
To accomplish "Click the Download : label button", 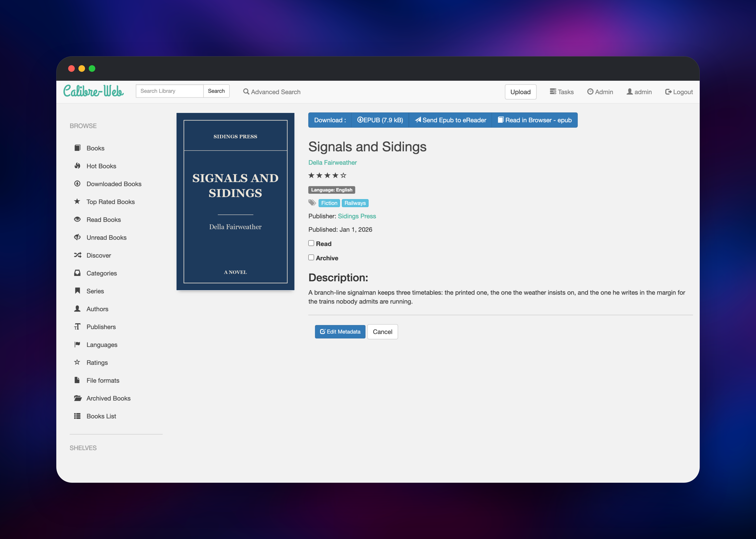I will (x=330, y=120).
